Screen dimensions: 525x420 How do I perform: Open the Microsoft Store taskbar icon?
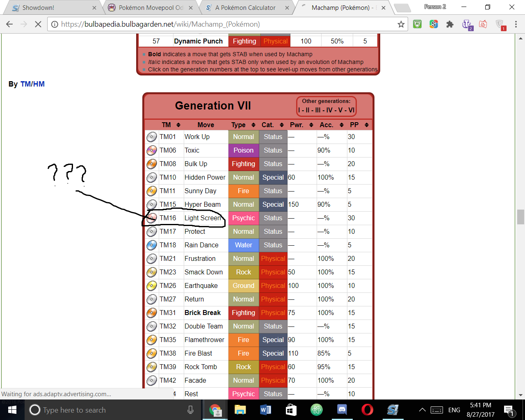click(x=291, y=410)
